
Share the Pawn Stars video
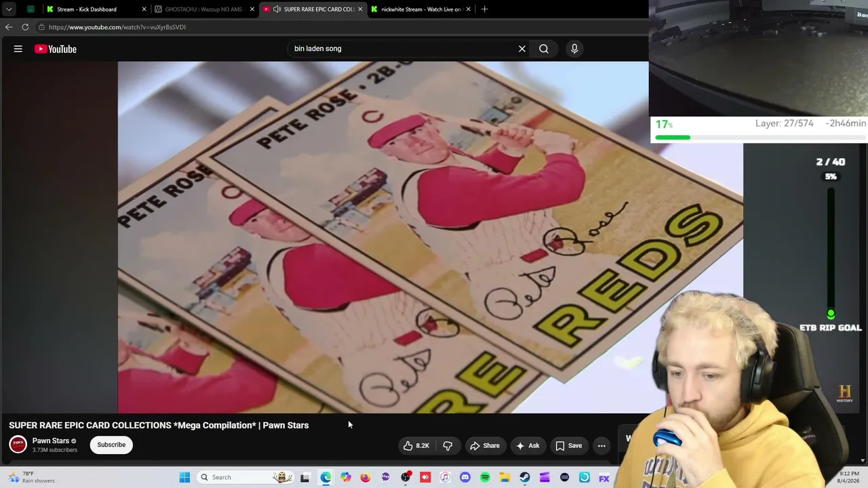485,445
